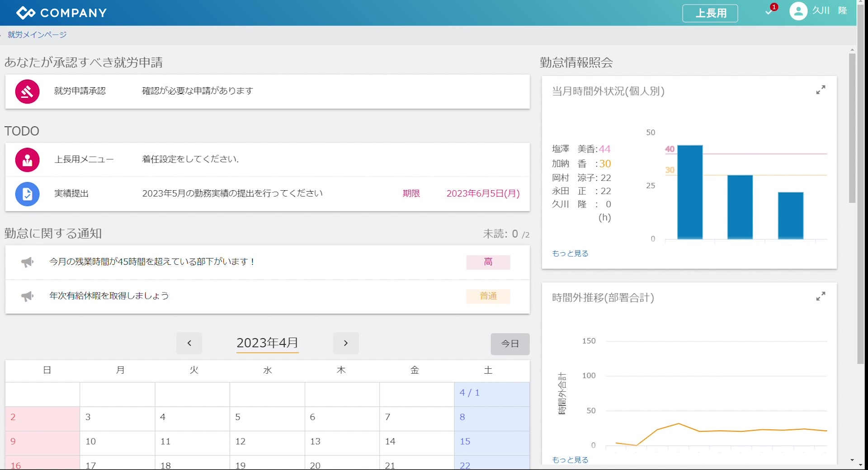This screenshot has height=470, width=868.
Task: Click the inner scrollbar down arrow
Action: [x=852, y=460]
